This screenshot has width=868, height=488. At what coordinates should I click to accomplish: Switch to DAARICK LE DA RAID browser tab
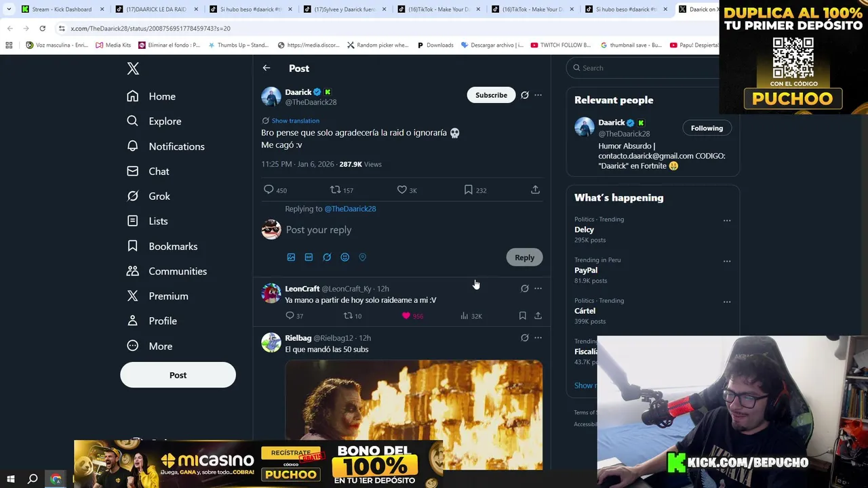click(x=155, y=9)
